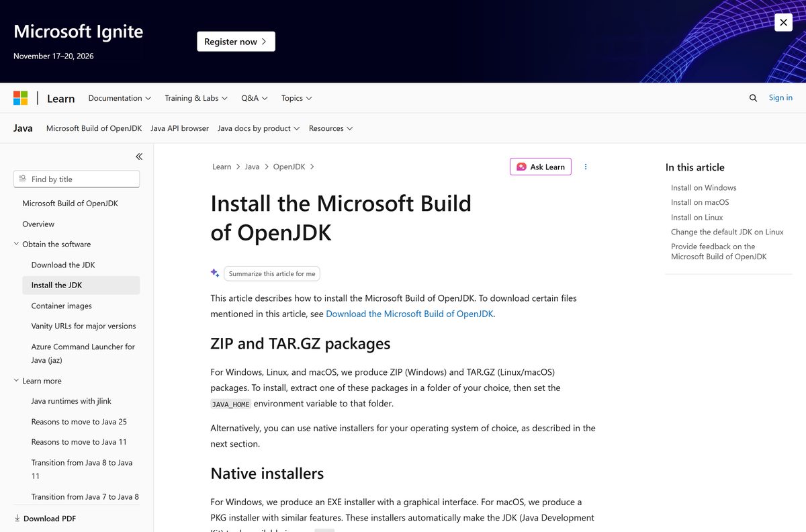Open Download the JDK page
The image size is (806, 532).
pos(63,265)
